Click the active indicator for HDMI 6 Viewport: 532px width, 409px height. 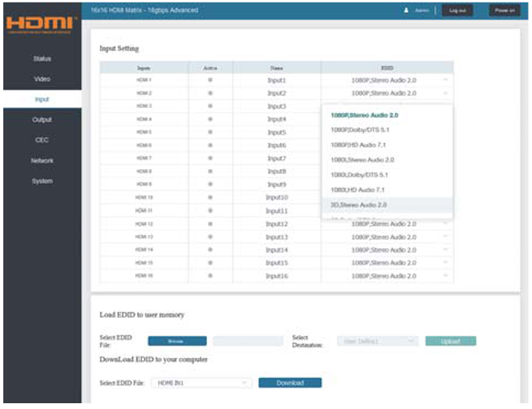(x=210, y=145)
